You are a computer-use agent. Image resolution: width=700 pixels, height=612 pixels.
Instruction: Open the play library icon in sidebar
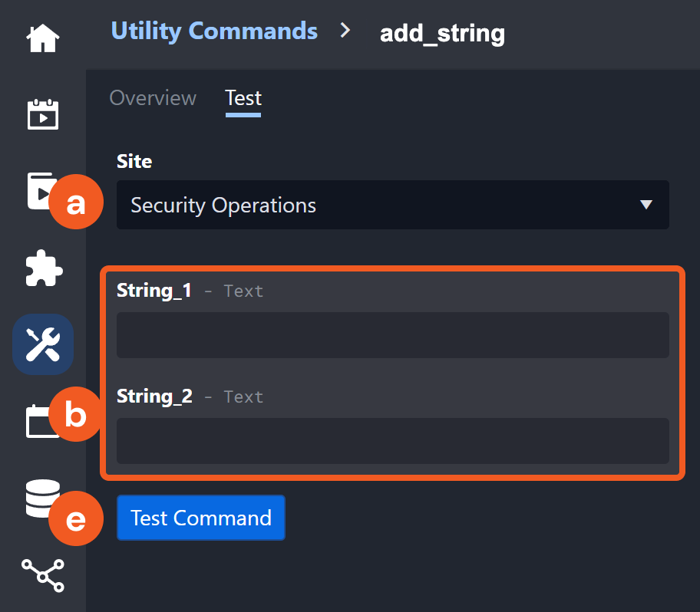(x=37, y=190)
